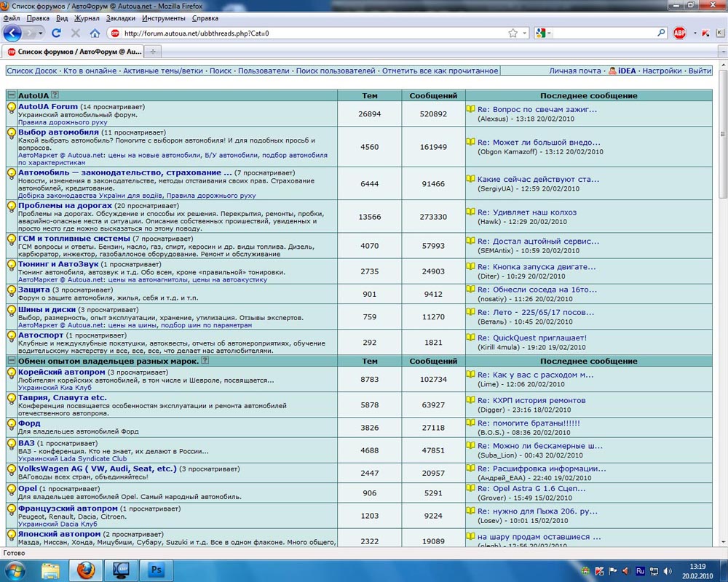Open last-post icon for Re: Вопрос по свечам

coord(471,108)
